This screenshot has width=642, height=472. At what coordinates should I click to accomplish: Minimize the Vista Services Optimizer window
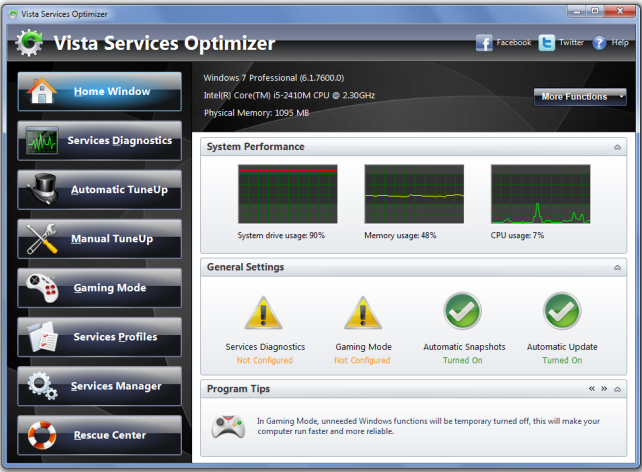(576, 11)
